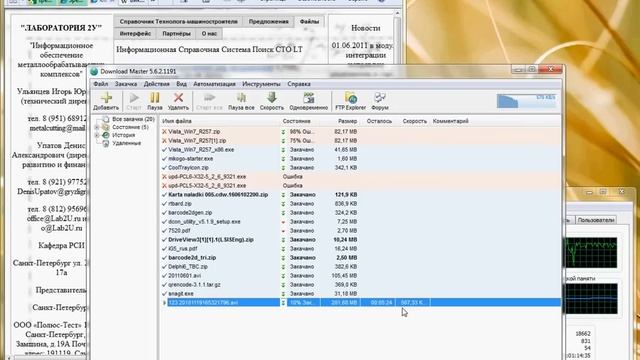Viewport: 640px width, 360px height.
Task: Click the Удаленные bin icon in the tree
Action: tap(106, 143)
